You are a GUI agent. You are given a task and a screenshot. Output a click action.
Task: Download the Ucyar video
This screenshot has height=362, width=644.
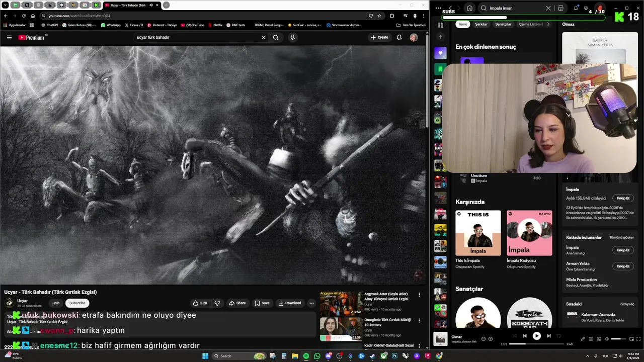pyautogui.click(x=290, y=303)
